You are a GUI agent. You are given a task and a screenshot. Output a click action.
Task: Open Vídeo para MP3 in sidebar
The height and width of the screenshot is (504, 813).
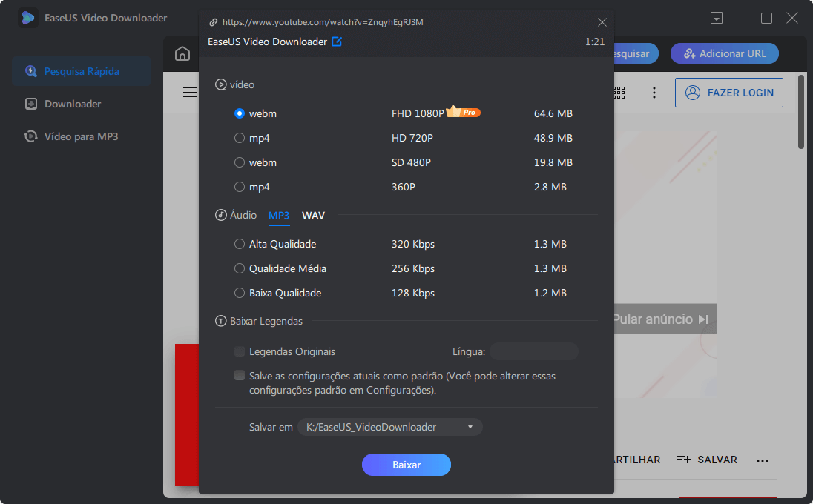point(82,136)
